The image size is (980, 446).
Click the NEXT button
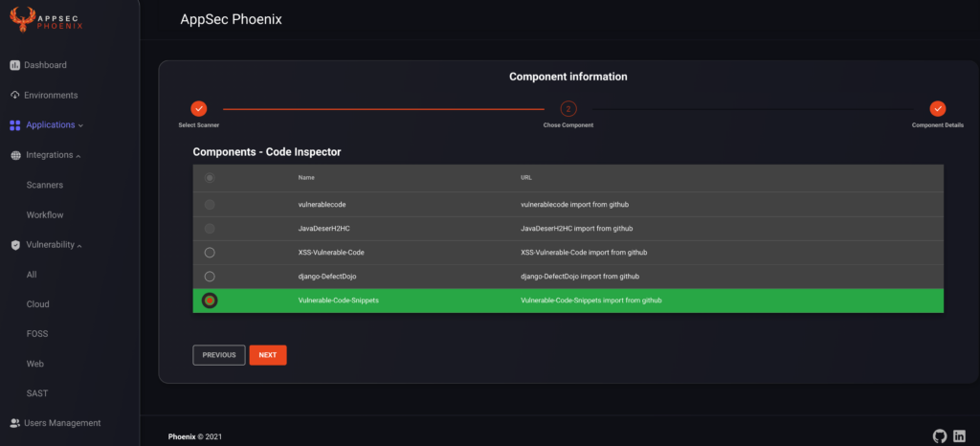point(268,355)
